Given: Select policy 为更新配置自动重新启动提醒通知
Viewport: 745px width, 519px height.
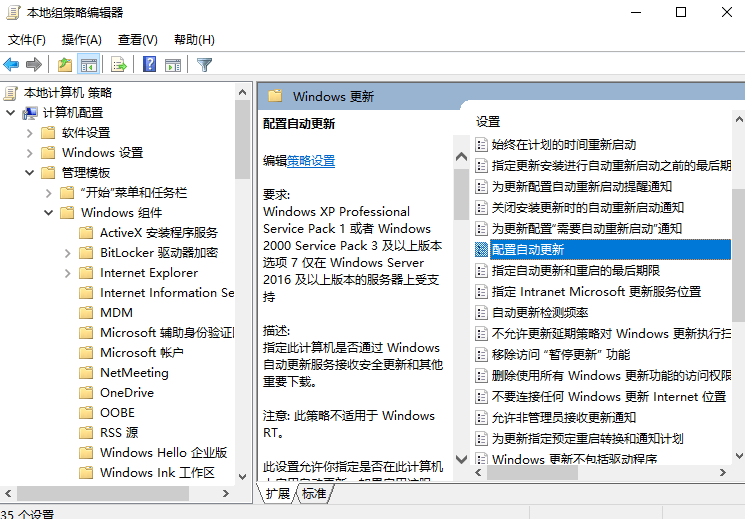Looking at the screenshot, I should tap(582, 187).
